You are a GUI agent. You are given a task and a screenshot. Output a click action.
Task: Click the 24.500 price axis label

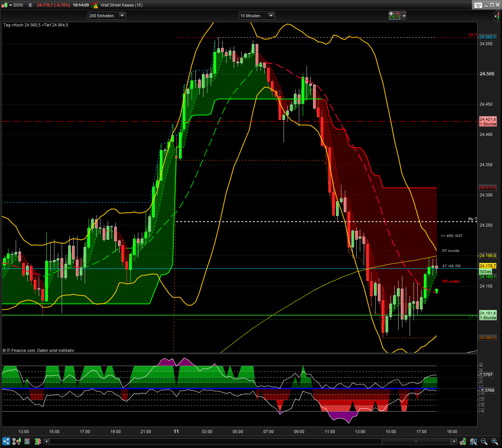pos(487,74)
